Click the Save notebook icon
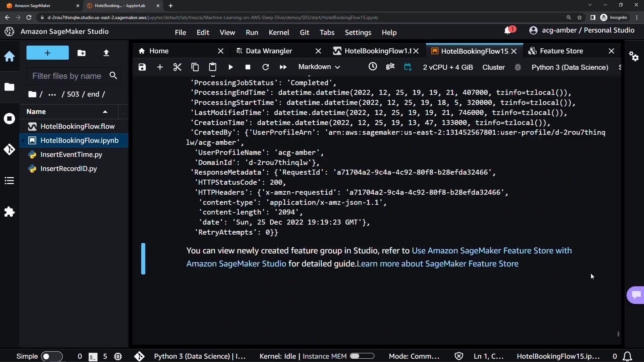The height and width of the screenshot is (362, 644). click(142, 67)
